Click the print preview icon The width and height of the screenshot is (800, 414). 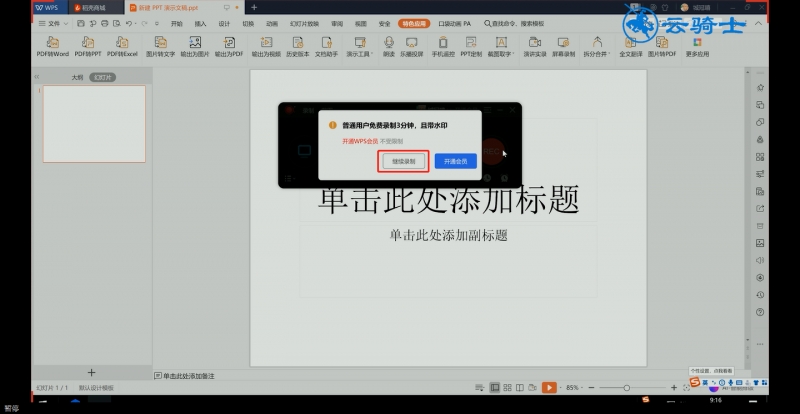point(117,23)
